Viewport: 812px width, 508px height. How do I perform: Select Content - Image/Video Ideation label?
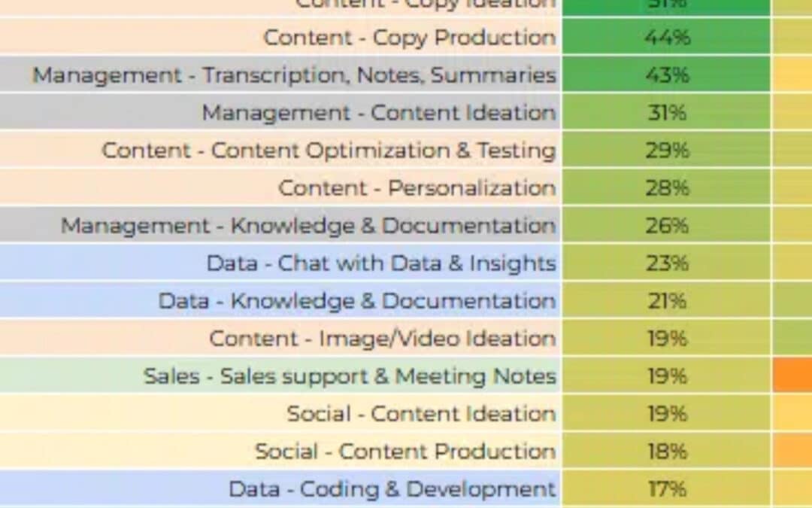pos(383,339)
